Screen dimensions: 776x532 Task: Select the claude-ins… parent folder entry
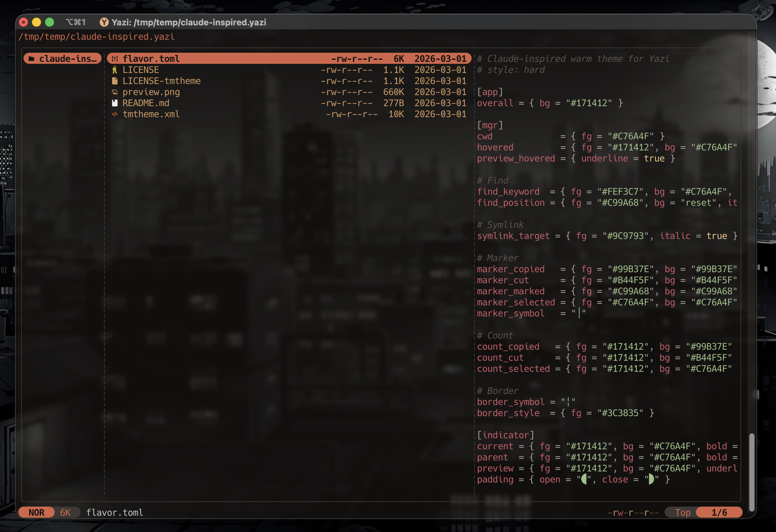[x=67, y=59]
